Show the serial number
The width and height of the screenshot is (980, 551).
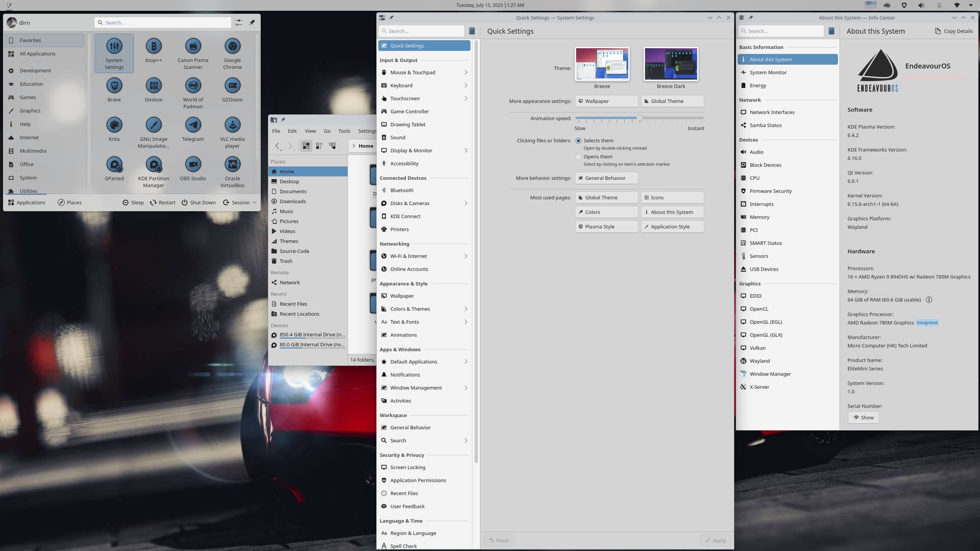pos(863,417)
